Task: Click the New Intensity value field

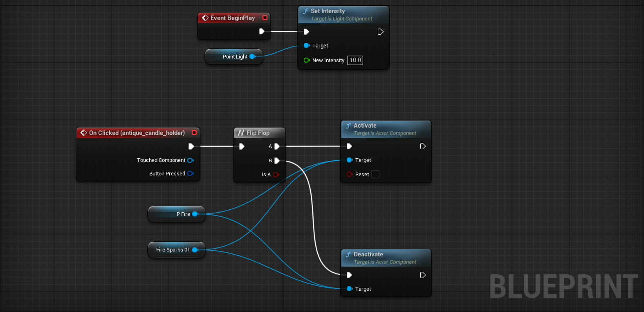Action: click(355, 61)
